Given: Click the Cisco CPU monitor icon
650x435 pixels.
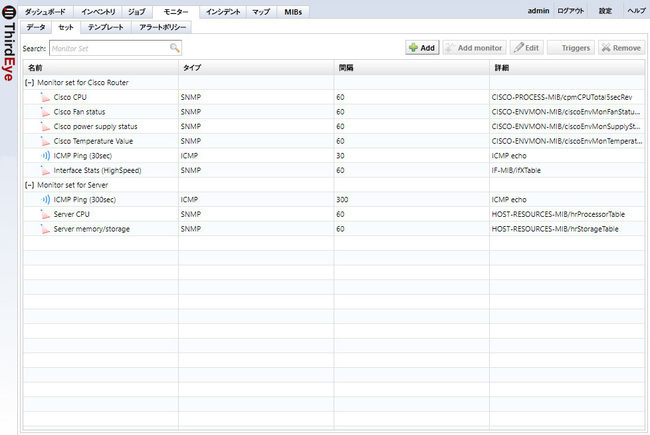Looking at the screenshot, I should (x=45, y=97).
